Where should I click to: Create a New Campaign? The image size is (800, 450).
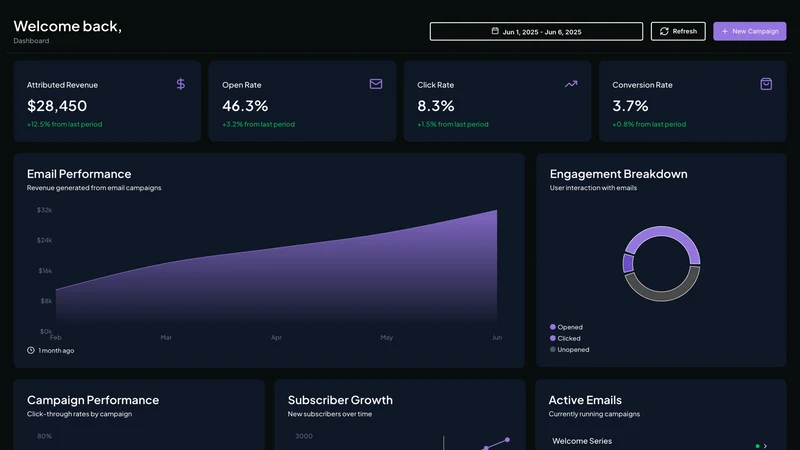[749, 31]
